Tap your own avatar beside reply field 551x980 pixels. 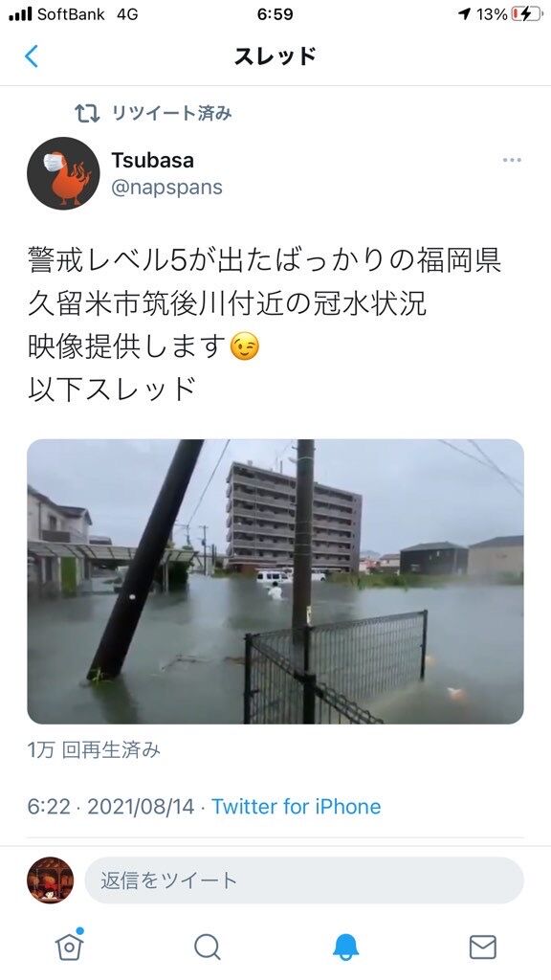pyautogui.click(x=50, y=880)
